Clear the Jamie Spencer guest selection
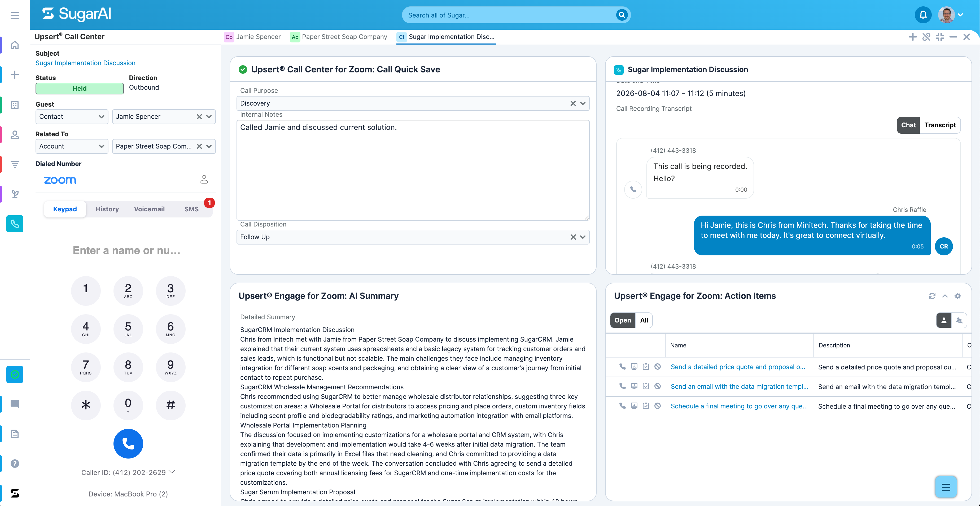Image resolution: width=980 pixels, height=506 pixels. coord(199,116)
